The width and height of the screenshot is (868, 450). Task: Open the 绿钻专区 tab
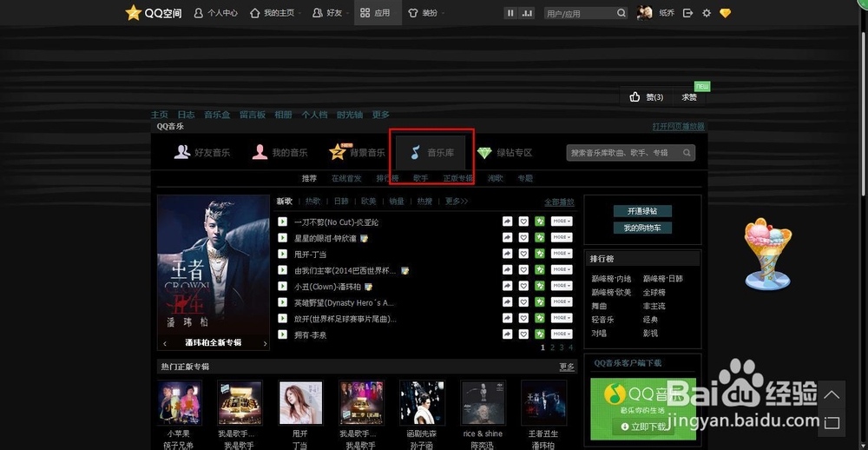coord(504,152)
